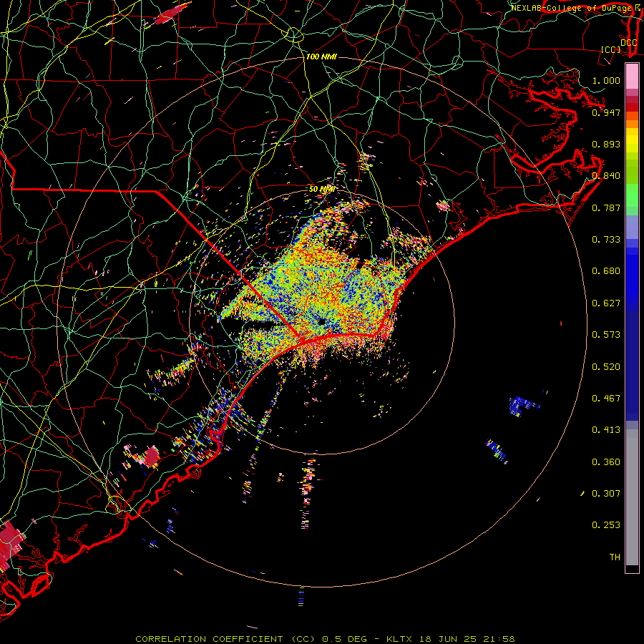Click the 0.840 legend value

pyautogui.click(x=606, y=176)
